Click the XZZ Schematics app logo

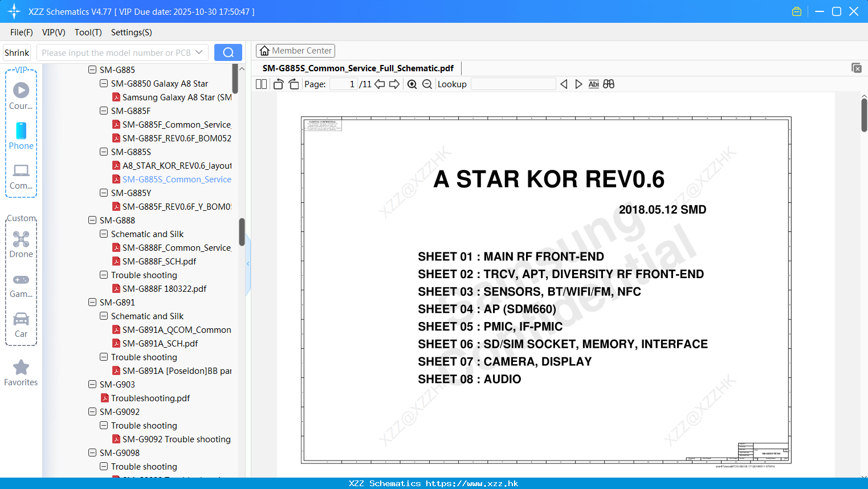(14, 11)
